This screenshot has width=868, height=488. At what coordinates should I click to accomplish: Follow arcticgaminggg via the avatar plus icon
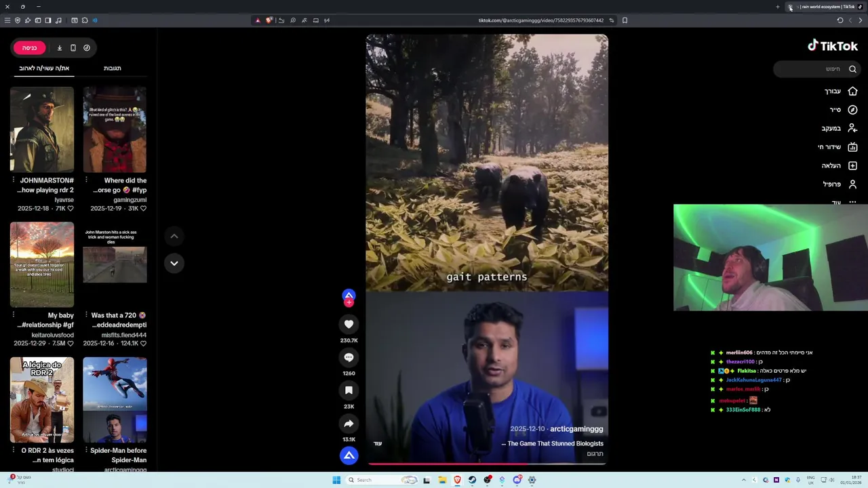pyautogui.click(x=349, y=302)
